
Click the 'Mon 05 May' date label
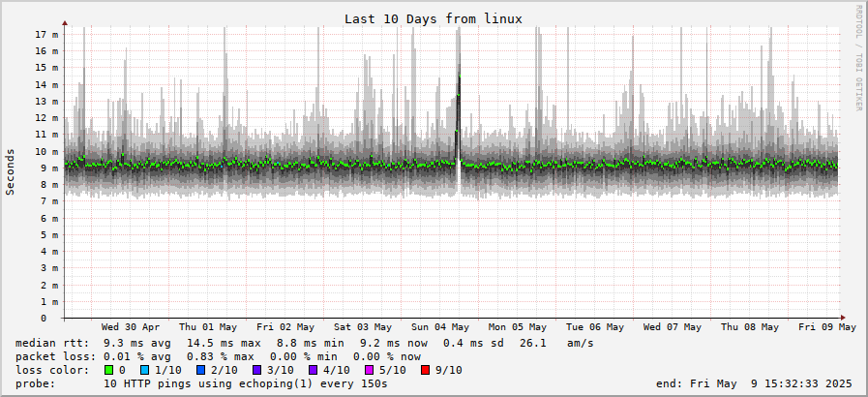[518, 327]
